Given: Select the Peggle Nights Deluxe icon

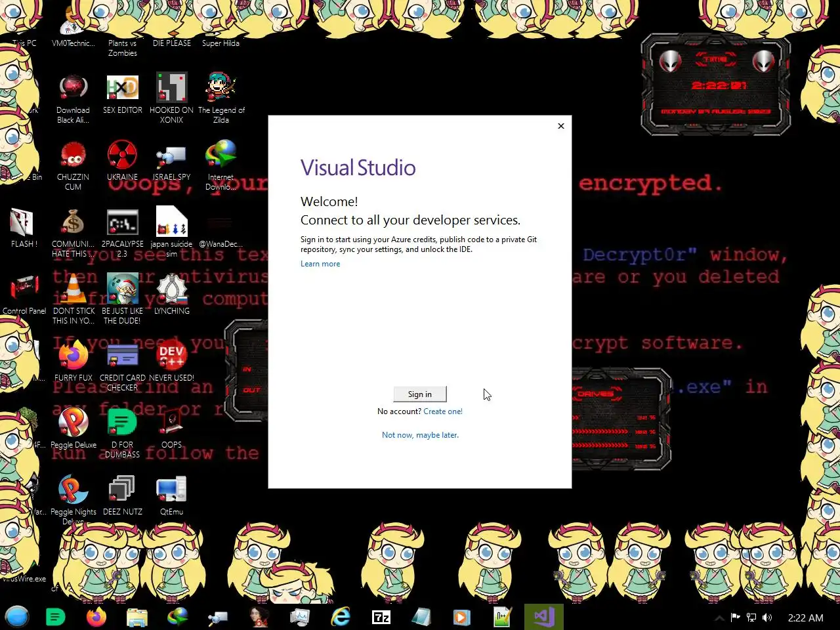Looking at the screenshot, I should (x=73, y=500).
